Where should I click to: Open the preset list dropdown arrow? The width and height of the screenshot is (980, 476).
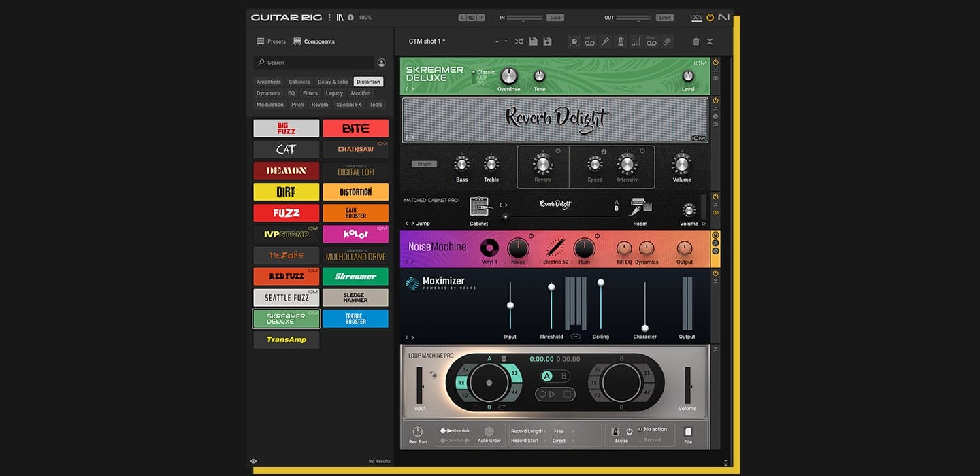[x=506, y=42]
